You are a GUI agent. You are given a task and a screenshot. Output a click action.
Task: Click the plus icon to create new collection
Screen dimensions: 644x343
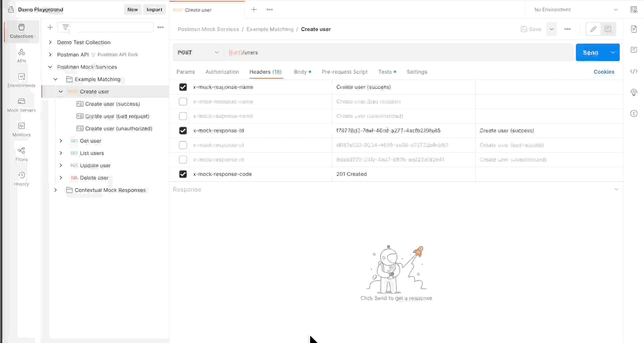50,27
